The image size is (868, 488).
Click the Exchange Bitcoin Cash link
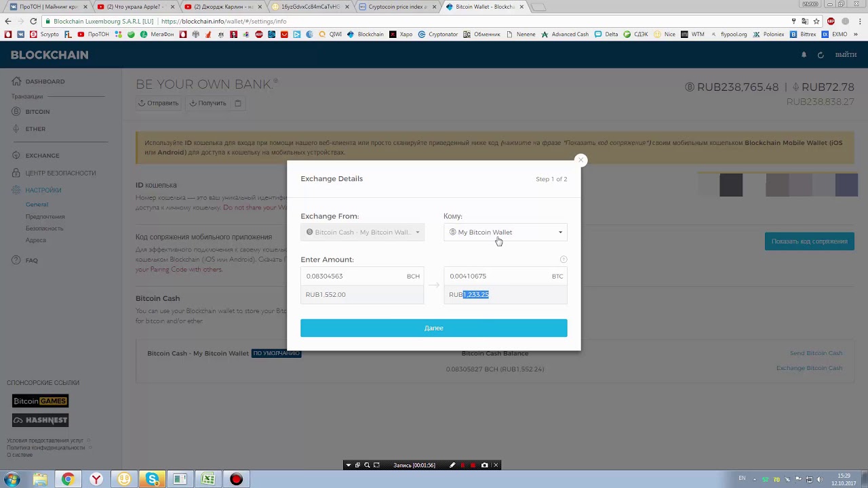tap(809, 368)
